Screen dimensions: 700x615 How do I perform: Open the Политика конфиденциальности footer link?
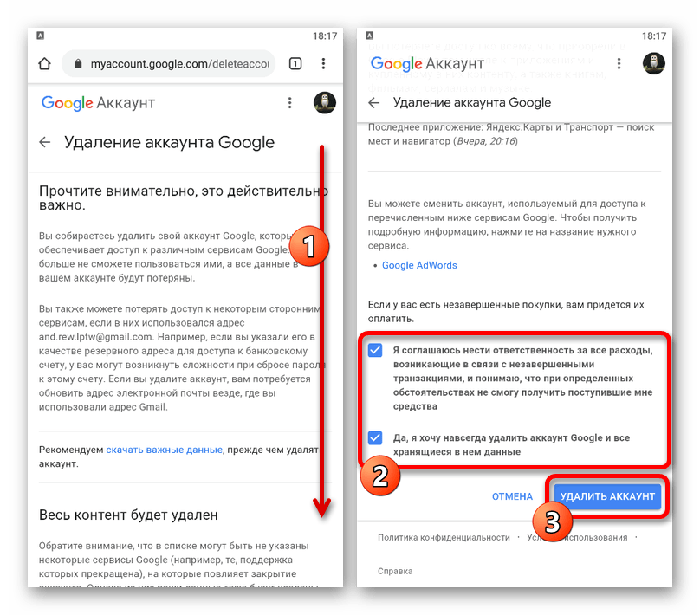[x=444, y=537]
